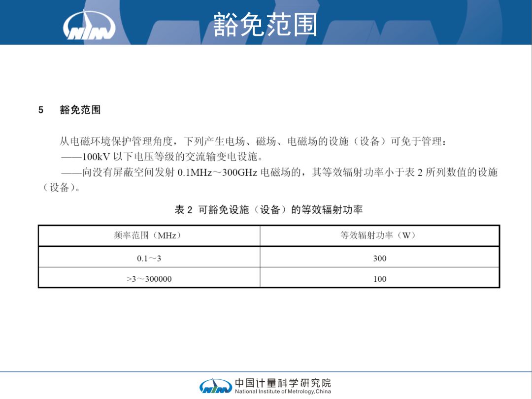The height and width of the screenshot is (399, 532).
Task: Click the line mentioning 0.1MHz～300GHz 电磁场
Action: point(279,172)
